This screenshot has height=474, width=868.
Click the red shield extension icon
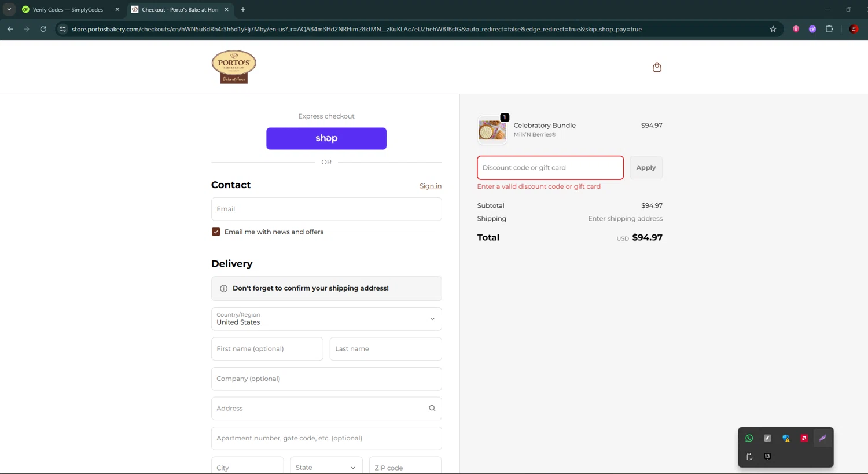796,29
